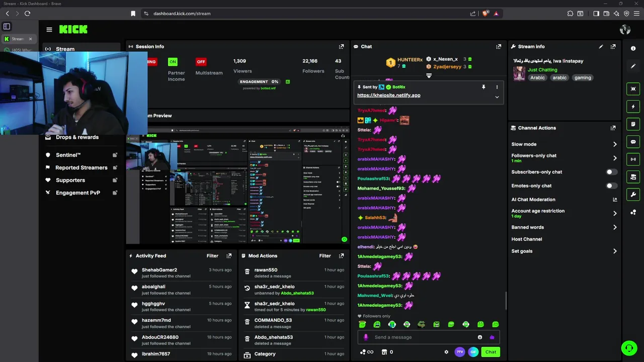Screen dimensions: 644x362
Task: Open the Mod Actions Filter dropdown
Action: click(325, 255)
